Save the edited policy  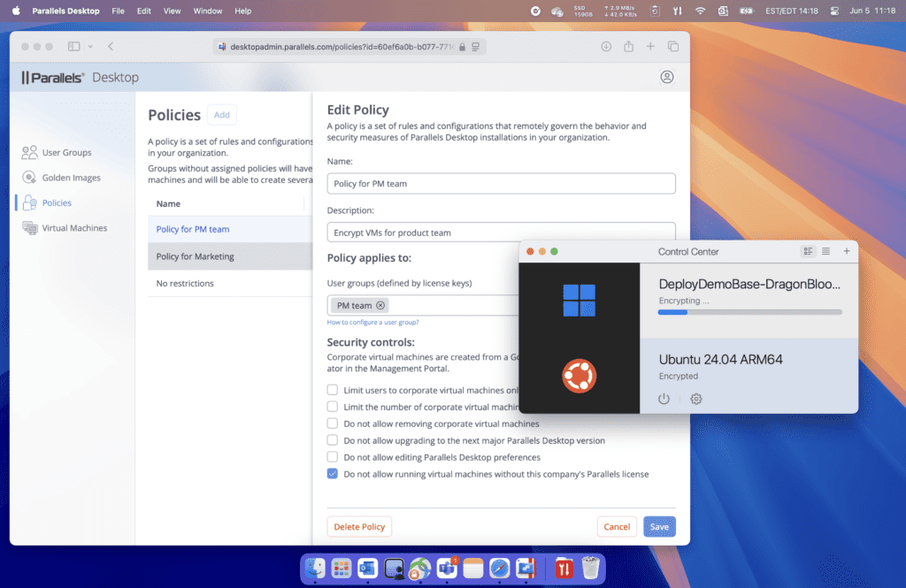[x=659, y=526]
